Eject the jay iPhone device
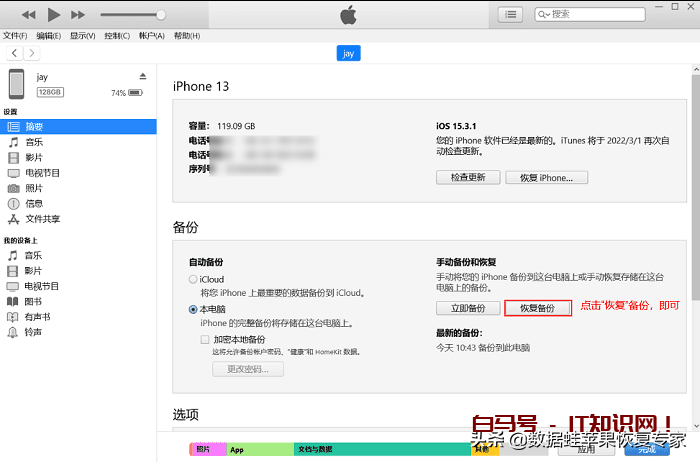The width and height of the screenshot is (700, 462). [142, 76]
